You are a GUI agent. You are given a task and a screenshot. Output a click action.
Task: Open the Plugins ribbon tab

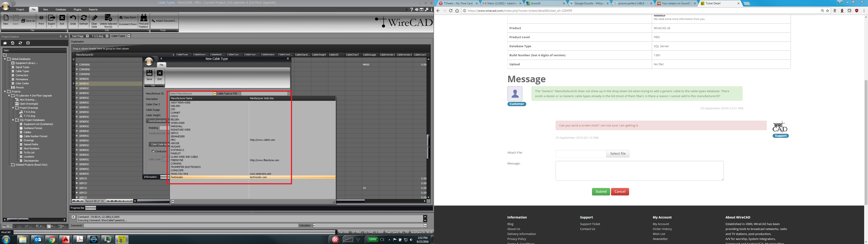[x=78, y=9]
